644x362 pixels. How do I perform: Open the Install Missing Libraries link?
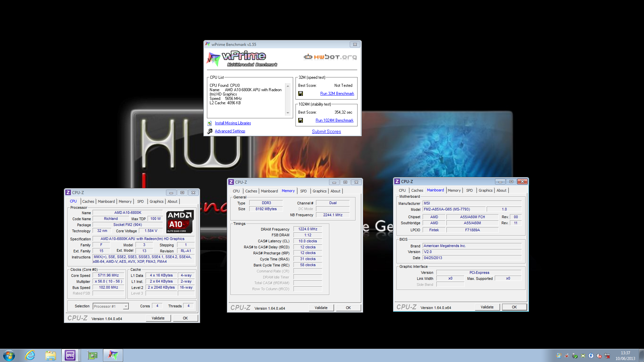[x=233, y=123]
